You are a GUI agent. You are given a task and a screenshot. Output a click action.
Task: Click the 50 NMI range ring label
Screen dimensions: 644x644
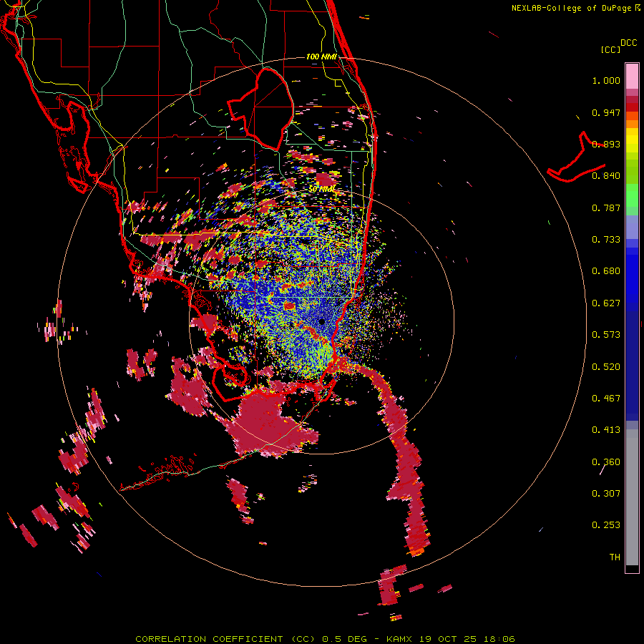322,189
